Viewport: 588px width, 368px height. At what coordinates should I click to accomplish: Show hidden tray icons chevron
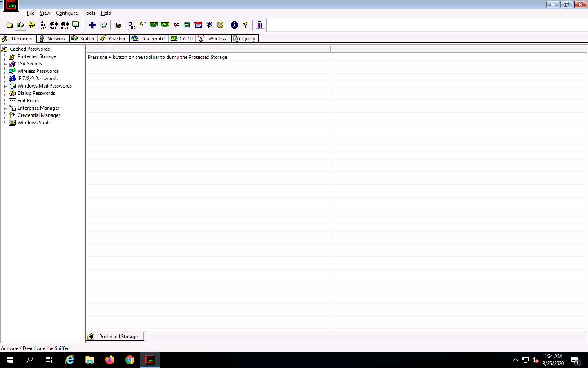click(x=516, y=360)
